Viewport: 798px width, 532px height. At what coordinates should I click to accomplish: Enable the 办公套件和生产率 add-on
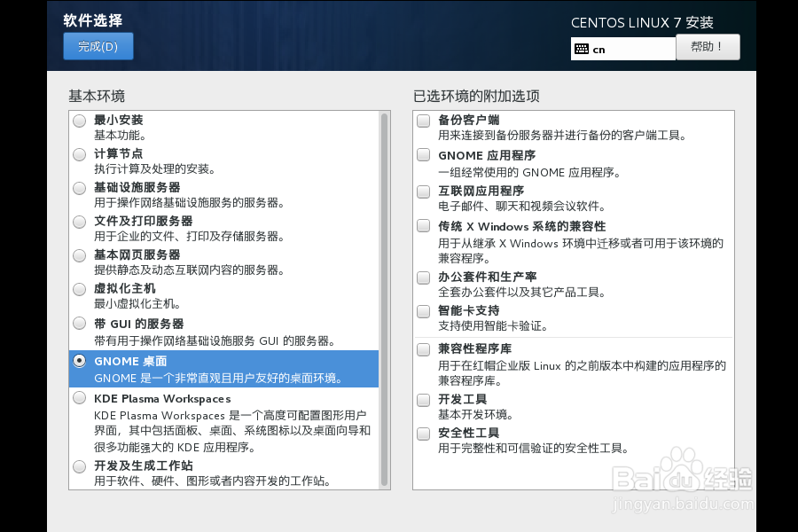pyautogui.click(x=423, y=278)
